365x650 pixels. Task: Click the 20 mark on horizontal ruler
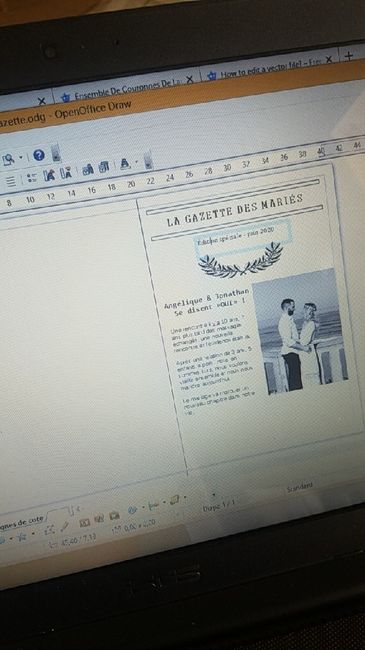[x=131, y=184]
